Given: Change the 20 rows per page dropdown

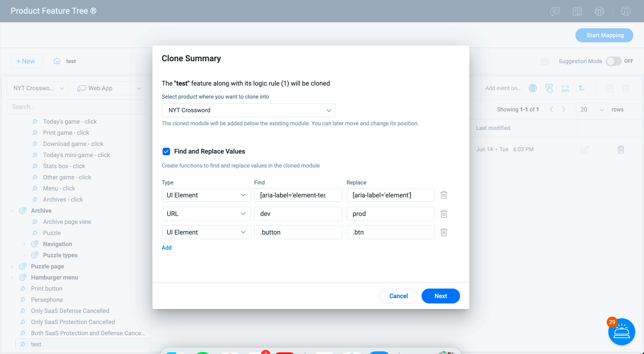Looking at the screenshot, I should [x=592, y=109].
